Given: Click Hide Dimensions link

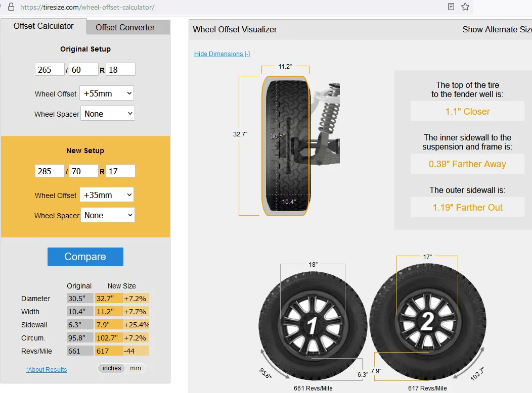Looking at the screenshot, I should pyautogui.click(x=222, y=54).
